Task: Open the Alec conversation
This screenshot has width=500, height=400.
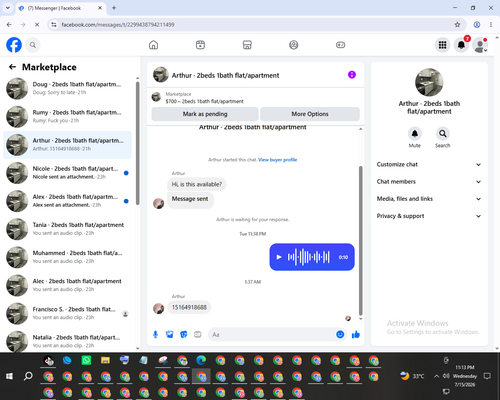Action: (67, 285)
